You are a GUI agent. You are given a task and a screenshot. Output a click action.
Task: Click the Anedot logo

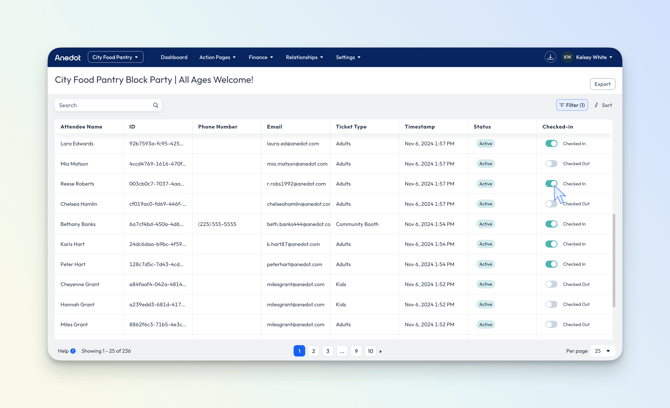[68, 58]
